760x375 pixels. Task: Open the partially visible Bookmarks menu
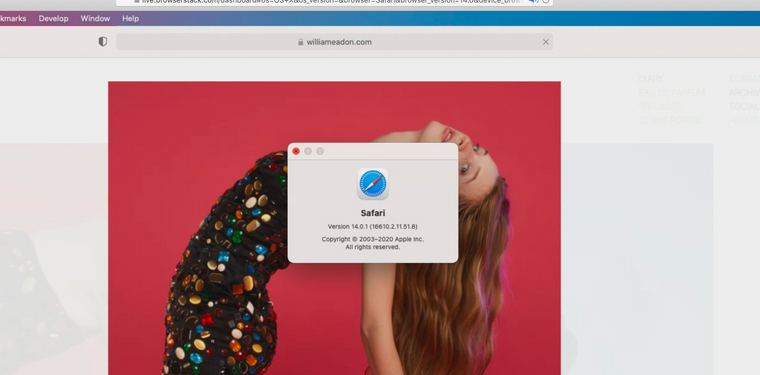pos(13,18)
